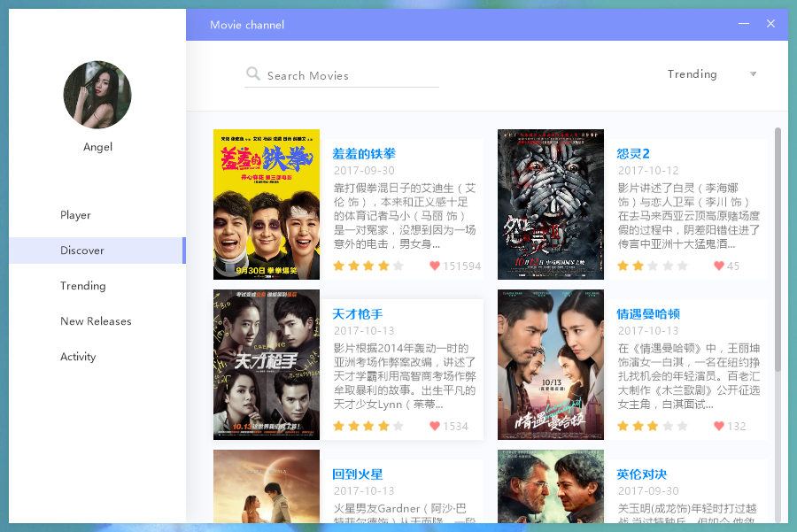Open movie title 怨灵2
797x532 pixels.
point(633,154)
